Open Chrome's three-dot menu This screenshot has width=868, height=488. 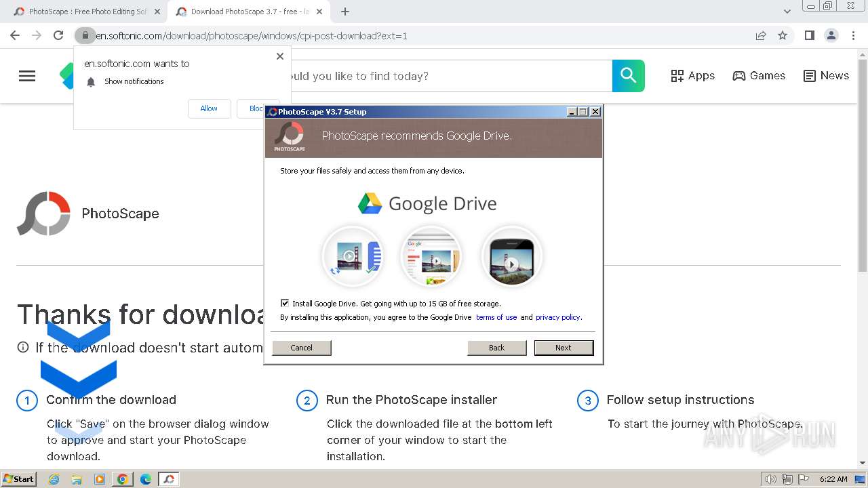tap(853, 35)
